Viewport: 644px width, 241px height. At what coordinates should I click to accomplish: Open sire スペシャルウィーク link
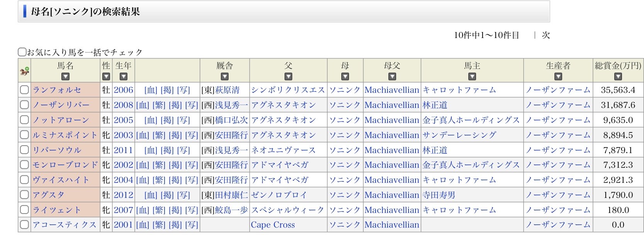tap(288, 210)
